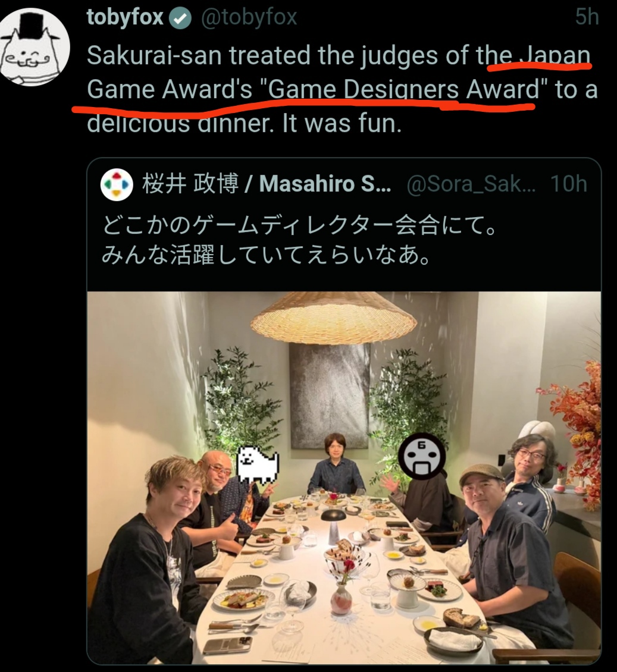Click the smartphone lying on the table
The image size is (617, 672).
point(227,645)
